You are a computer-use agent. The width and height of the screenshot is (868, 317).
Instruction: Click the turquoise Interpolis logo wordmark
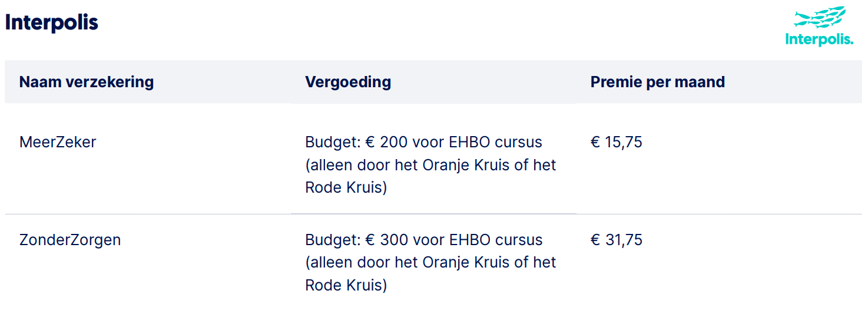(819, 39)
